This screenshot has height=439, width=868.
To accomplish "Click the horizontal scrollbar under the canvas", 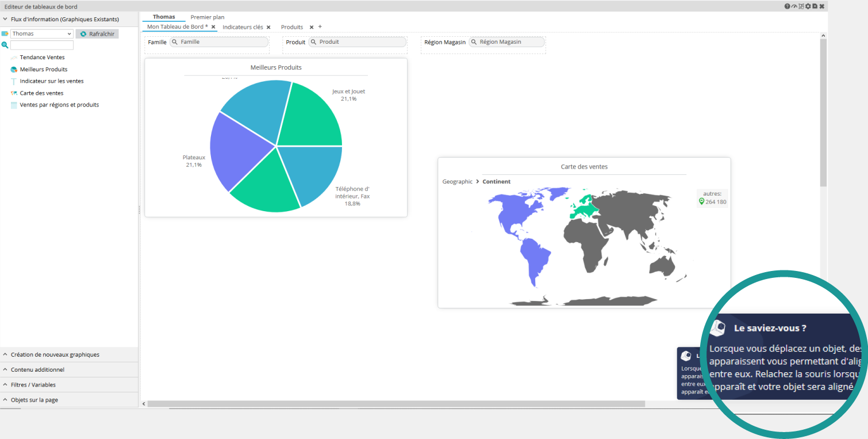I will [x=396, y=404].
